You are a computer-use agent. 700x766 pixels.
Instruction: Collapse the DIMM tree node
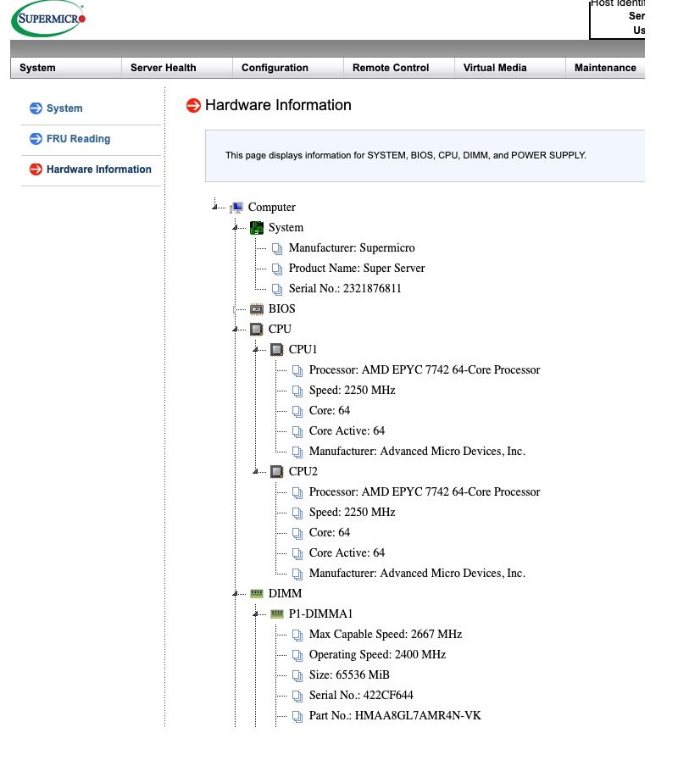click(235, 594)
